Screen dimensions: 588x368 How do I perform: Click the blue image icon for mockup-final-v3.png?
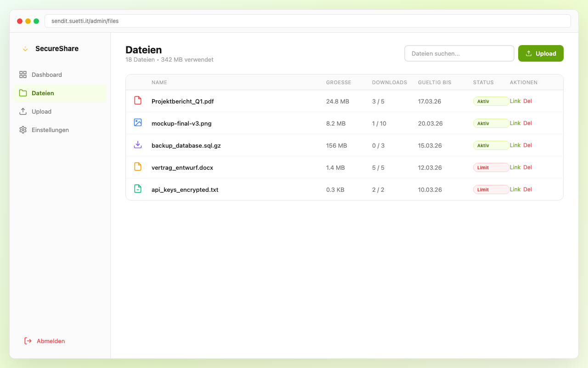(138, 123)
